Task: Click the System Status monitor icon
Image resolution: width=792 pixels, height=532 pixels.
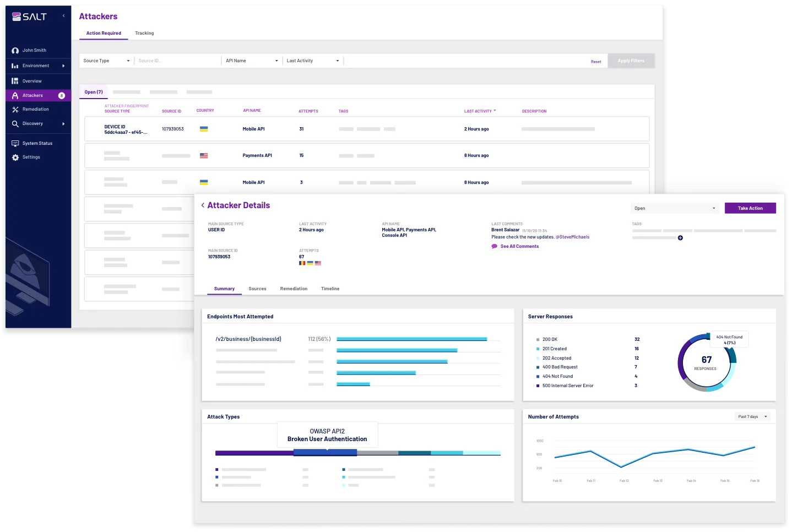Action: (15, 143)
